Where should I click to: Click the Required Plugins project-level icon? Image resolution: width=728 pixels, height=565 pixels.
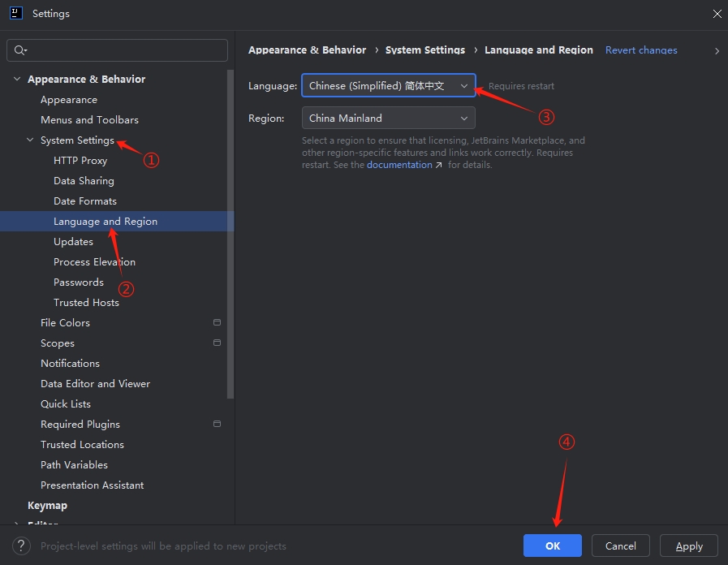[x=217, y=425]
